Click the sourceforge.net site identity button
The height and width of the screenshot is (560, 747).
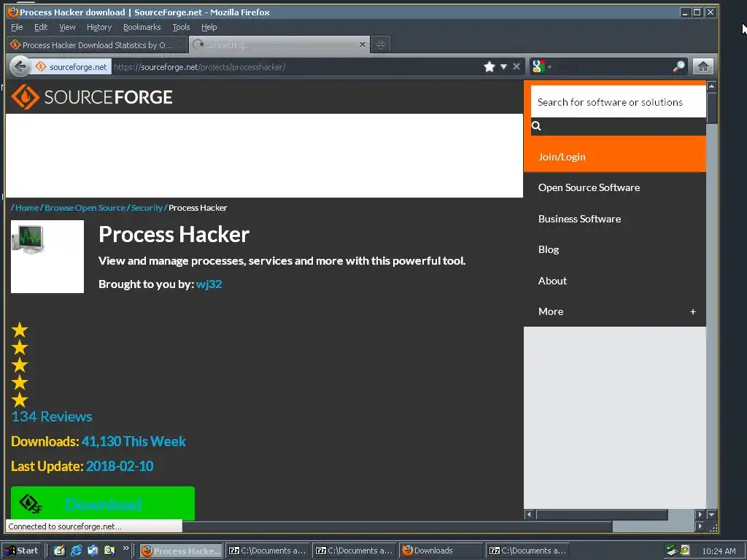click(71, 66)
